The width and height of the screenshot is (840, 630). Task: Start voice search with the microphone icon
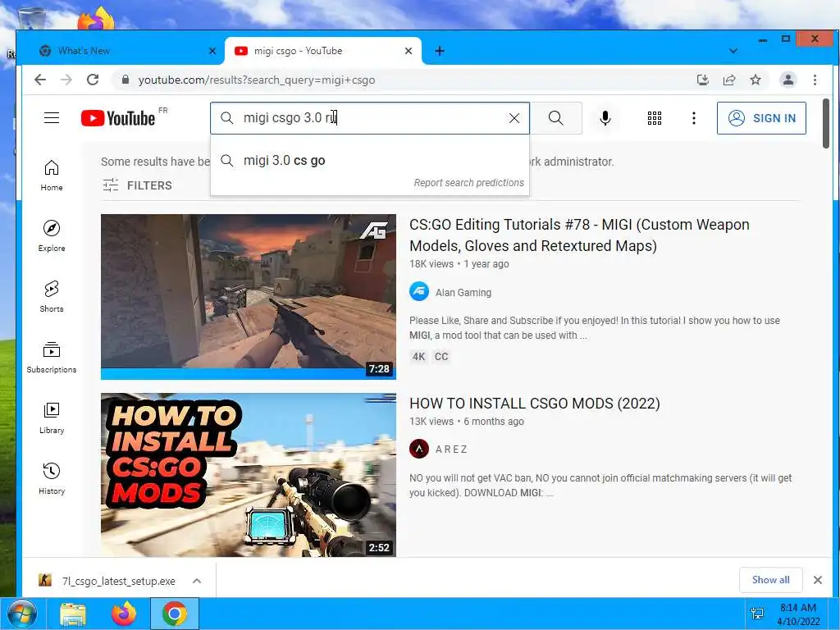pyautogui.click(x=605, y=118)
